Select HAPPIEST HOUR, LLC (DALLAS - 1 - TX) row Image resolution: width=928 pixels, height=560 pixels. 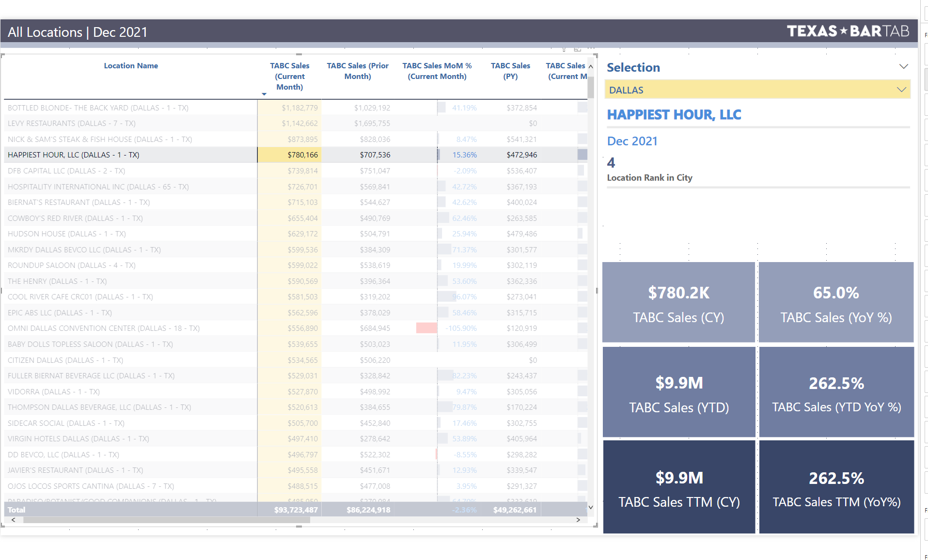click(296, 155)
